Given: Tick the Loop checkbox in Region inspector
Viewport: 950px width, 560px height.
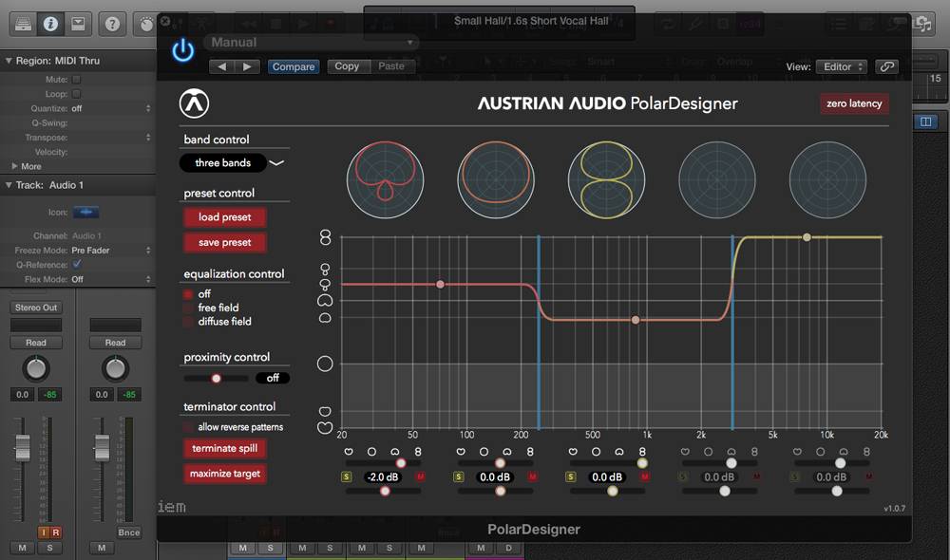Looking at the screenshot, I should point(76,94).
